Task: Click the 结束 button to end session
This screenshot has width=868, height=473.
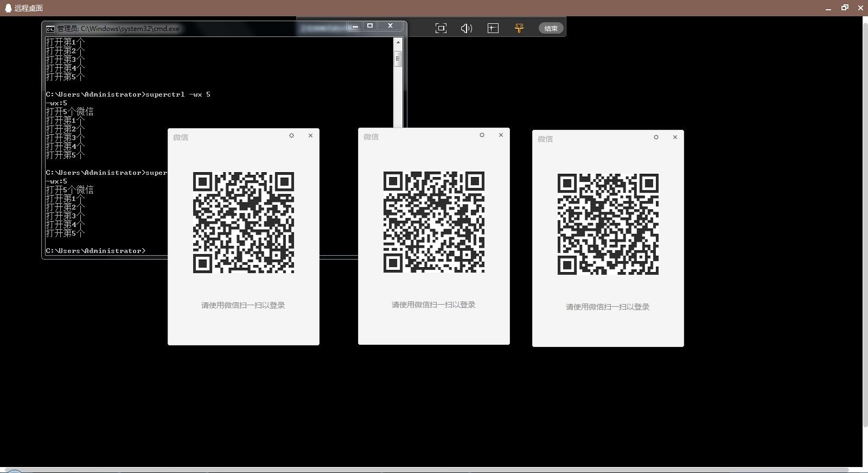Action: point(551,28)
